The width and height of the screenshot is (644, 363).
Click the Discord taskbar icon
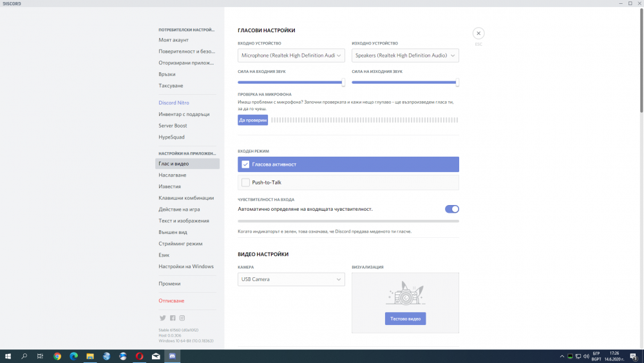coord(172,357)
